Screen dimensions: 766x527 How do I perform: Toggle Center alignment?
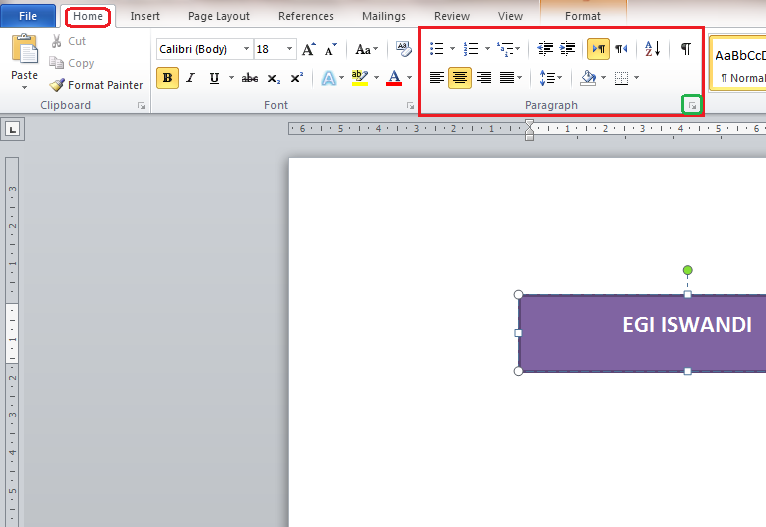tap(460, 78)
